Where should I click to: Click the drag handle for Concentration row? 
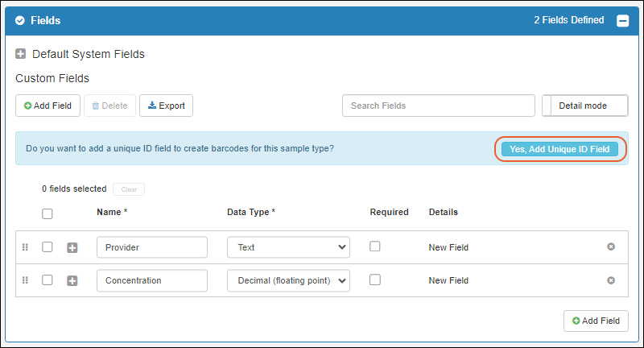pos(25,280)
